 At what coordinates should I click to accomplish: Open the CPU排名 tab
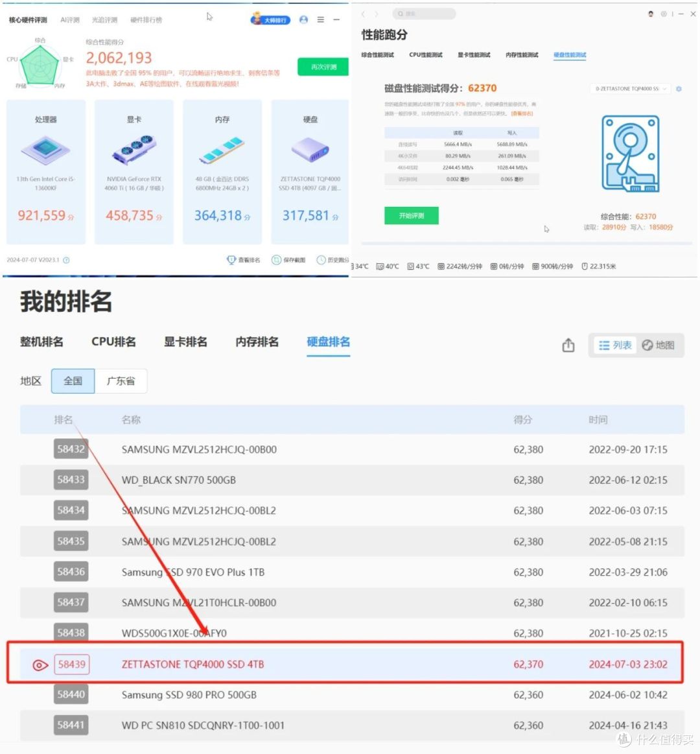click(x=113, y=342)
